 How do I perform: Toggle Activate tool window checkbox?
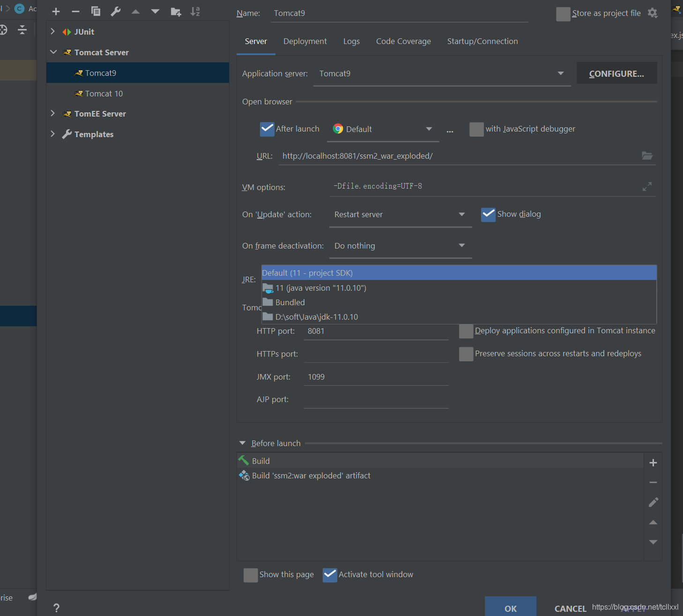[x=330, y=575]
